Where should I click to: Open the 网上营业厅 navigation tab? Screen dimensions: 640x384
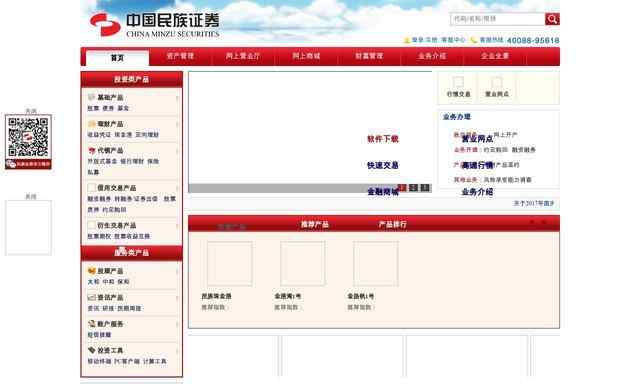(243, 56)
